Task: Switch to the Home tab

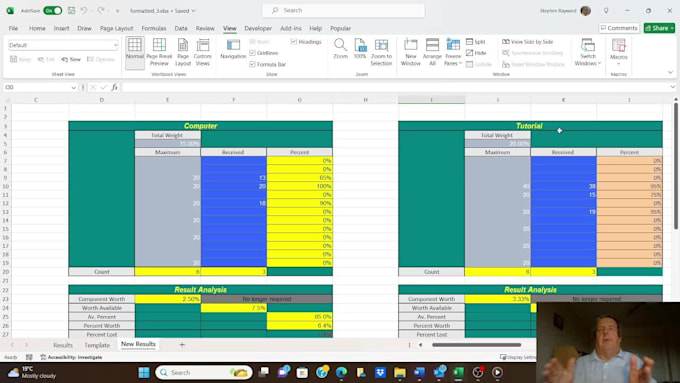Action: click(37, 28)
